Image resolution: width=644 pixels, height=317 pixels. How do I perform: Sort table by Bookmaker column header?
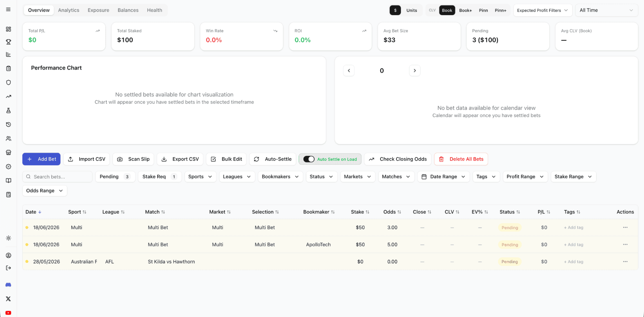[x=319, y=212]
